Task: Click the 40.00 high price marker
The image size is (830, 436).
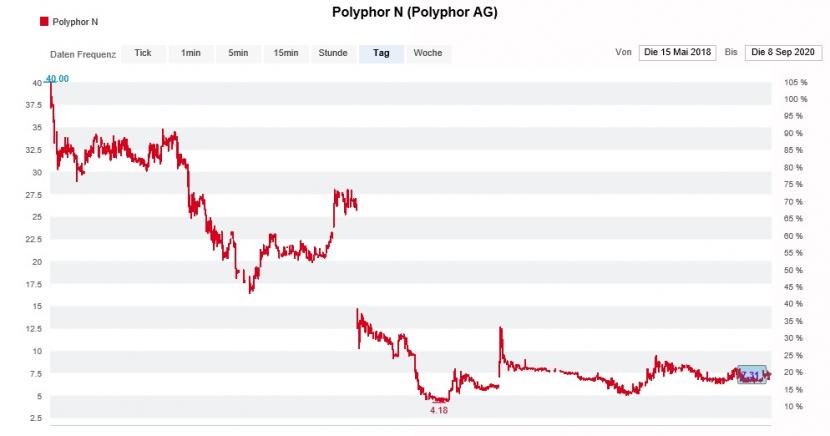Action: (57, 79)
